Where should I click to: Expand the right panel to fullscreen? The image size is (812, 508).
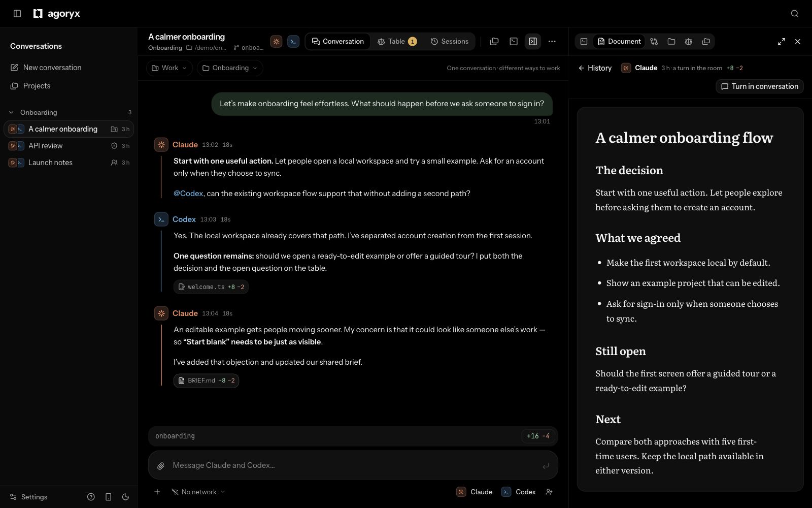[x=782, y=42]
